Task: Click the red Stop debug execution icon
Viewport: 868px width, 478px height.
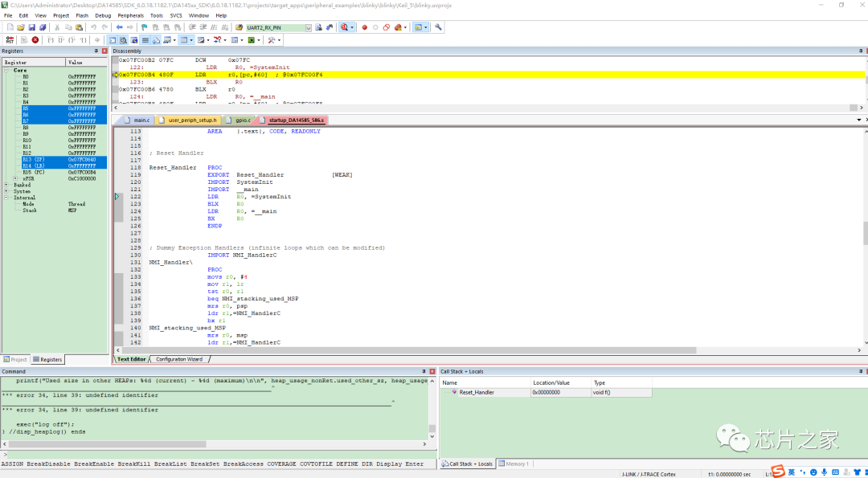Action: tap(35, 40)
